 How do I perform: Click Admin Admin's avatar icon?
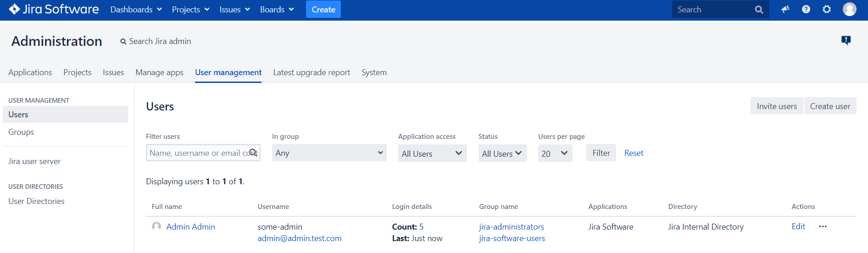(x=156, y=226)
